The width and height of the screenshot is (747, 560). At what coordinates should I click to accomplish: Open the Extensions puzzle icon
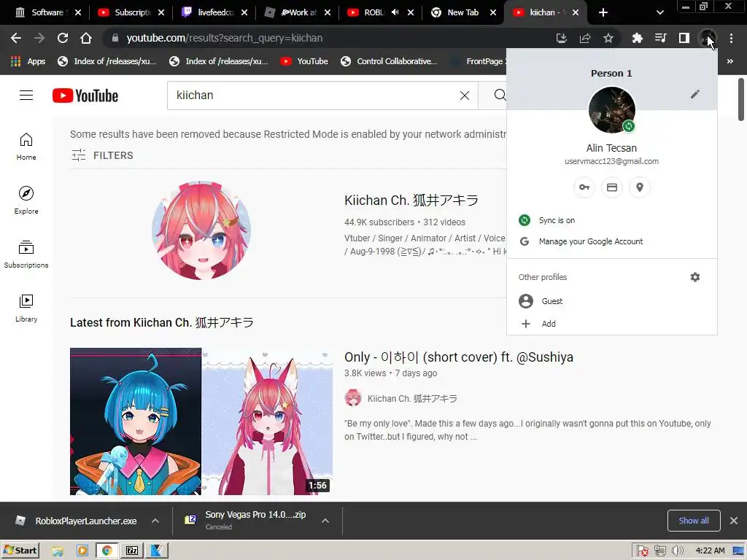point(637,38)
